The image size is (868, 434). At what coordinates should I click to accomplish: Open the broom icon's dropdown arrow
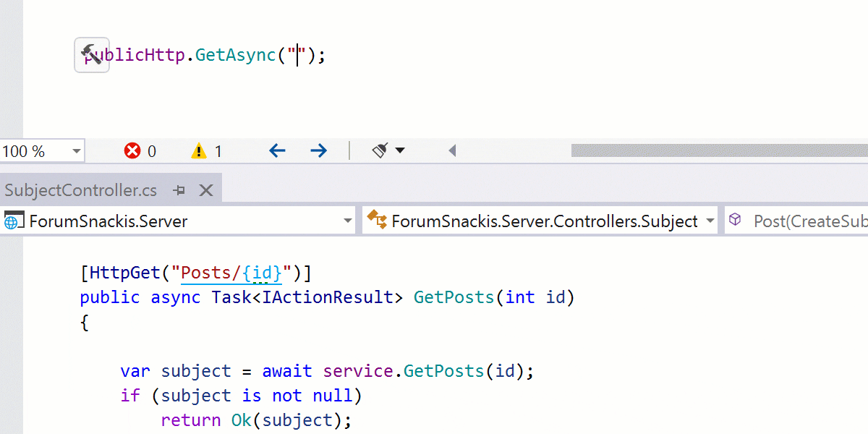(x=399, y=150)
